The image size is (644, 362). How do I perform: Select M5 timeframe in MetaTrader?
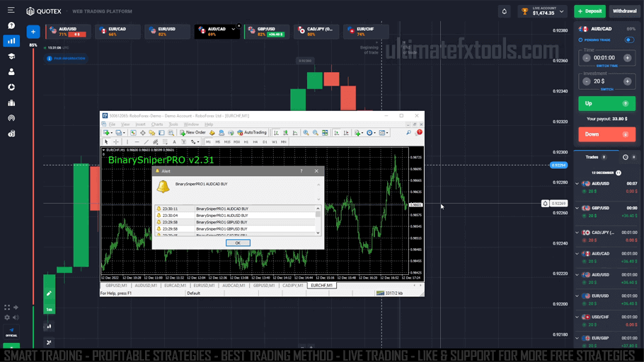click(218, 142)
